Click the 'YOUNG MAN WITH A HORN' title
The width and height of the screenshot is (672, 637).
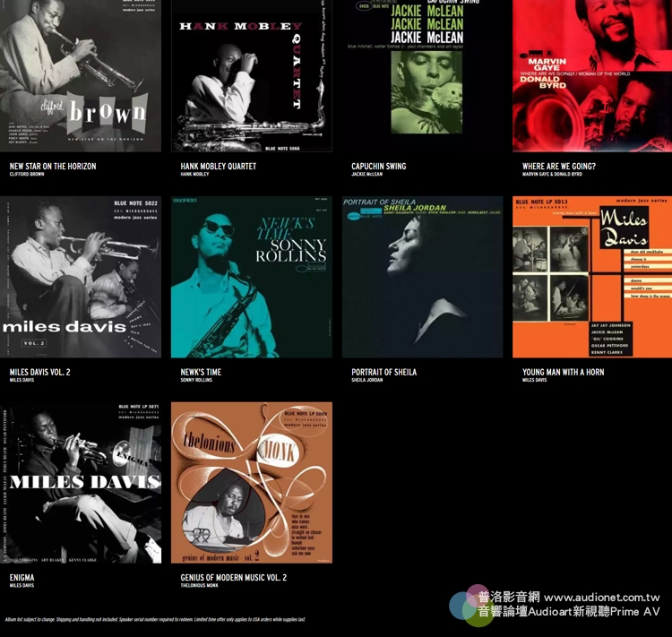564,372
